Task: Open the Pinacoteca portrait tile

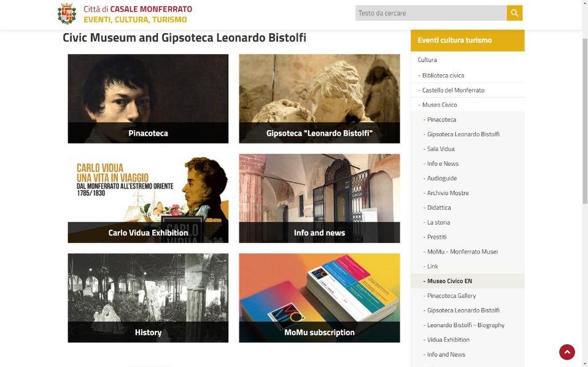Action: (148, 99)
